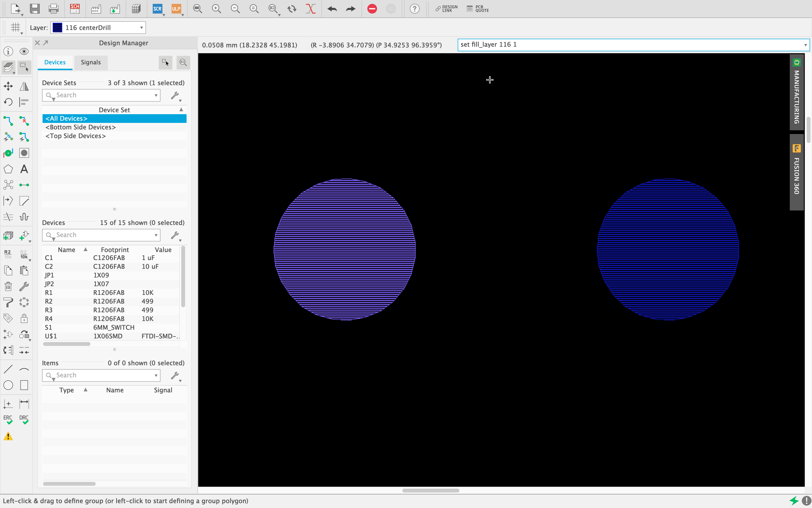Image resolution: width=812 pixels, height=508 pixels.
Task: Undock the Design Manager panel
Action: (x=46, y=43)
